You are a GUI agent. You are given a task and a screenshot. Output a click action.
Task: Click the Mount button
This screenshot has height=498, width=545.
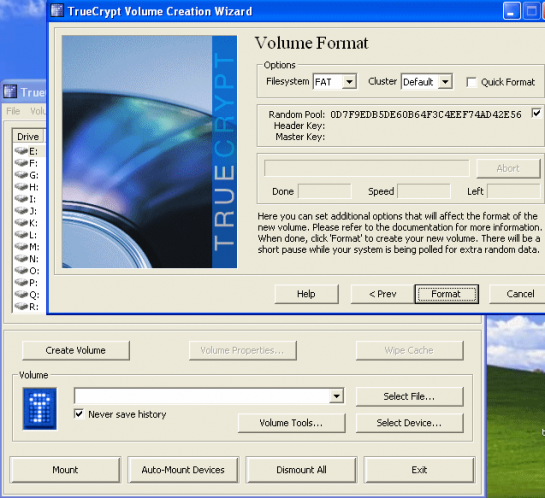click(65, 470)
